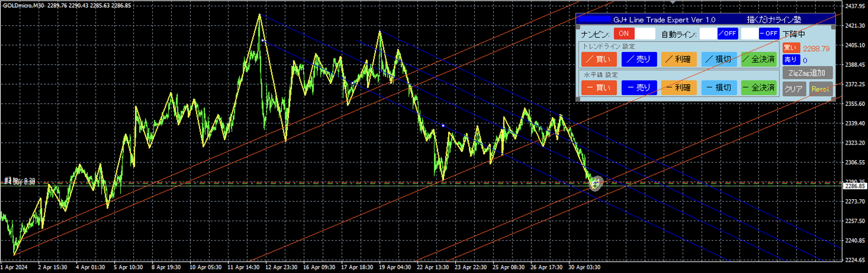
Task: Click the open price 2289.76 in chart header
Action: pyautogui.click(x=57, y=5)
